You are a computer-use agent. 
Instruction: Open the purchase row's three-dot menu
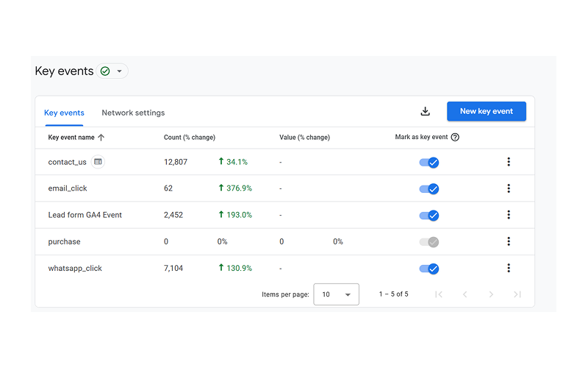tap(509, 241)
